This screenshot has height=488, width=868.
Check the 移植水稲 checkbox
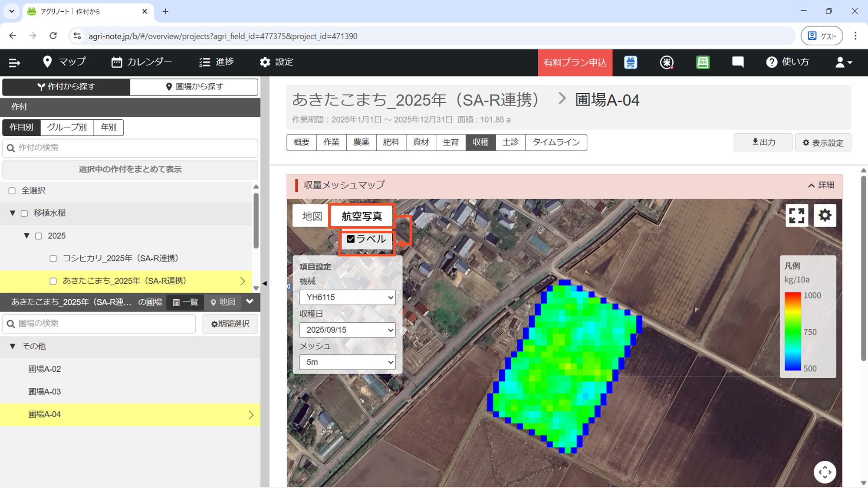tap(24, 213)
